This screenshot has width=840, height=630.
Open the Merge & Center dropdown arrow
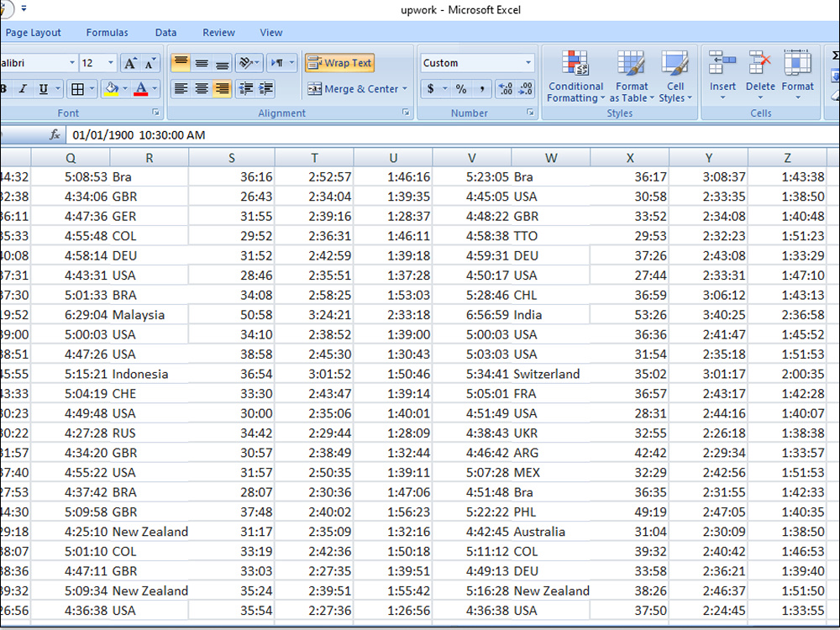pos(405,89)
